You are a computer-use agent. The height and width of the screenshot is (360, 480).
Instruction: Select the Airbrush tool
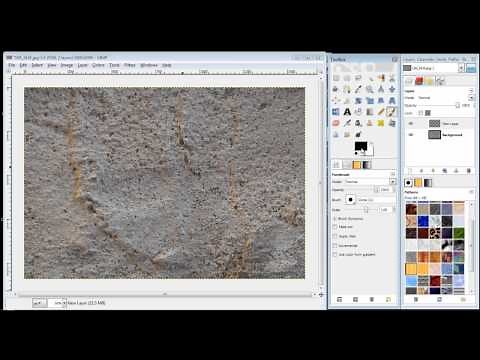point(347,123)
